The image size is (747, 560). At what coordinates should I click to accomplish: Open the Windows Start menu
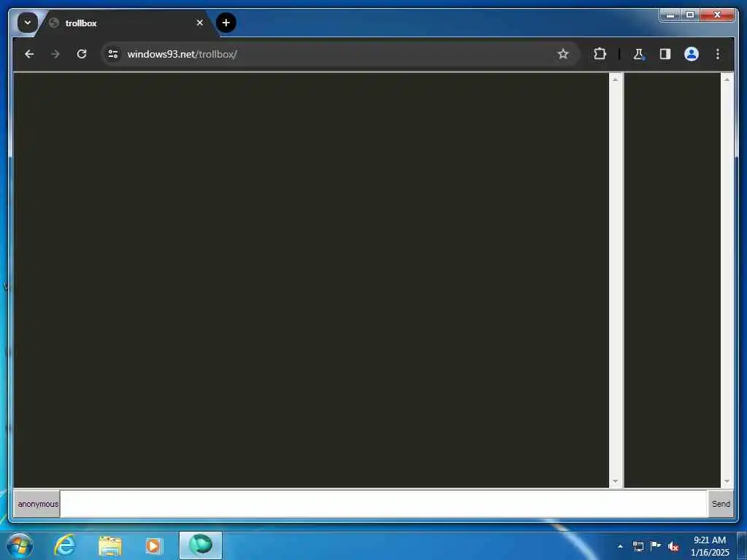(x=19, y=545)
